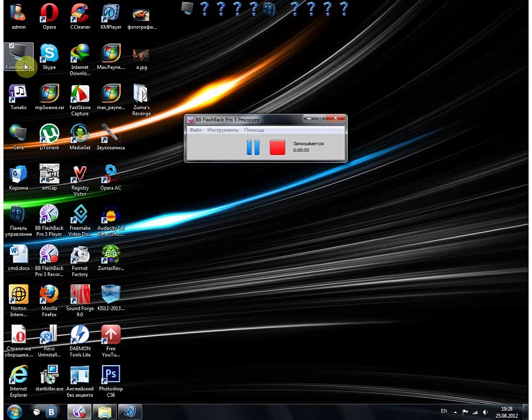
Task: Switch to KMPlayer in the taskbar
Action: (129, 412)
